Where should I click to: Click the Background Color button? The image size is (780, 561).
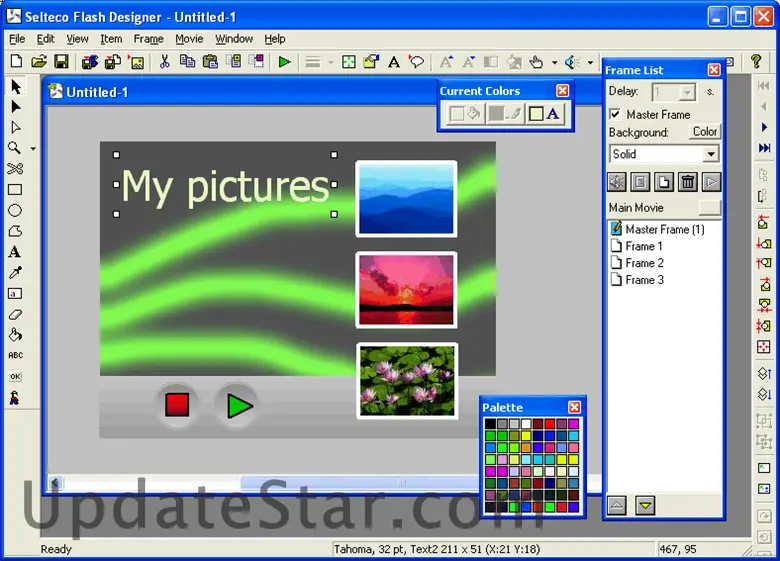(x=704, y=132)
